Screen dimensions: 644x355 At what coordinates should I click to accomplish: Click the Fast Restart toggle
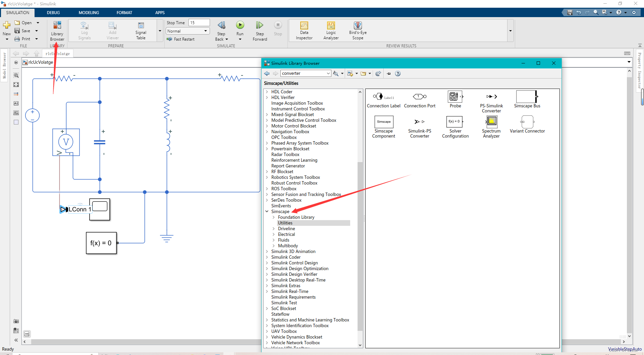[180, 39]
